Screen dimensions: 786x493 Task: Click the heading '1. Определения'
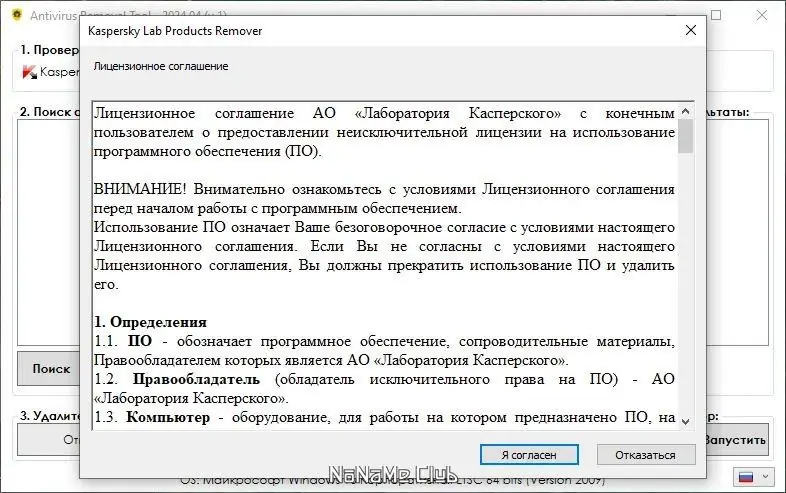pos(150,322)
